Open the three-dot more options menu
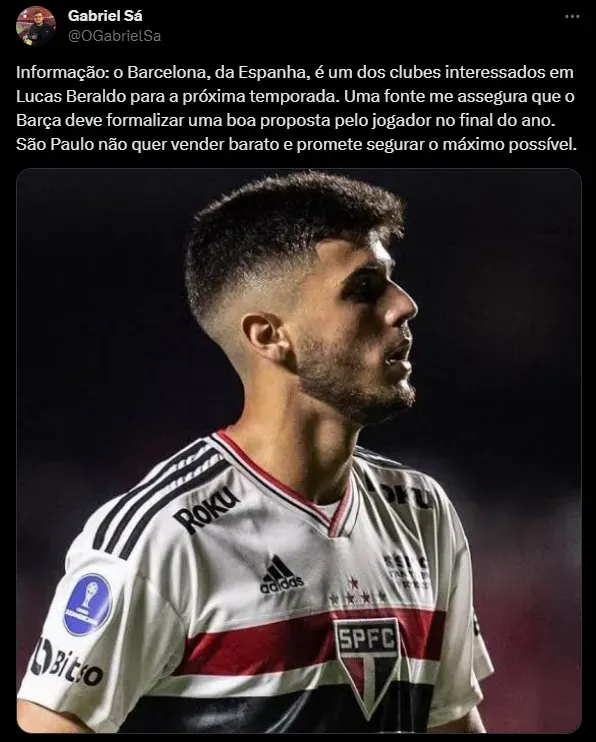The height and width of the screenshot is (742, 596). click(572, 17)
